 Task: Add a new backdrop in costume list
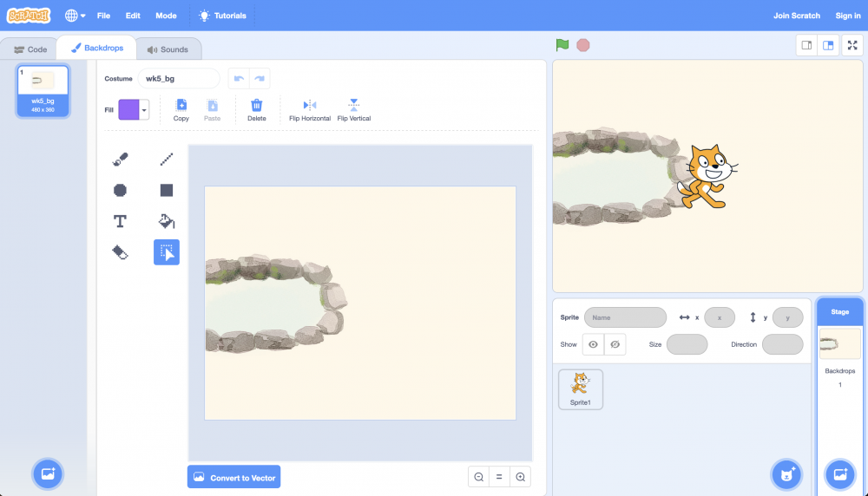48,473
